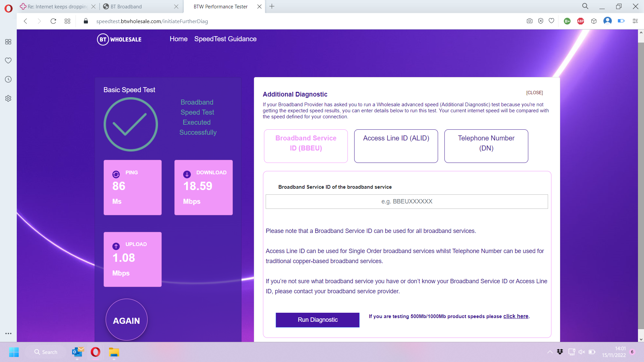Viewport: 644px width, 362px height.
Task: Select the Access Line ID (ALID) option
Action: click(396, 146)
